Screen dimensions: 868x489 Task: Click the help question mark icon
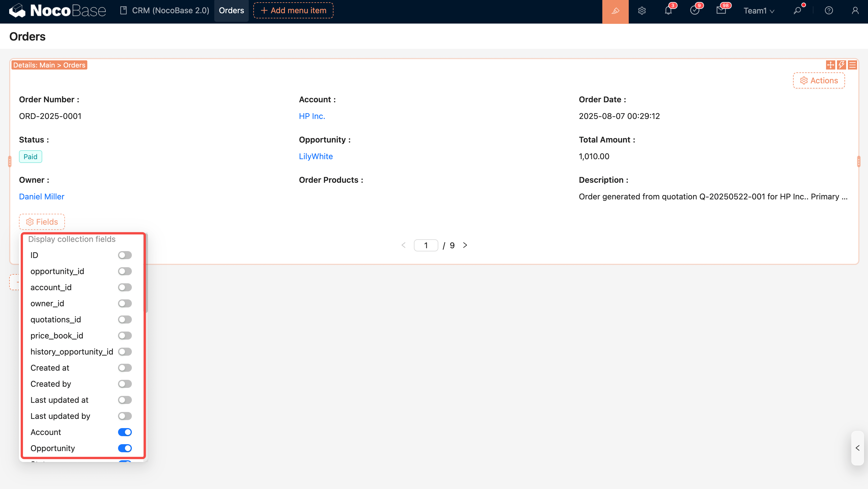[829, 11]
